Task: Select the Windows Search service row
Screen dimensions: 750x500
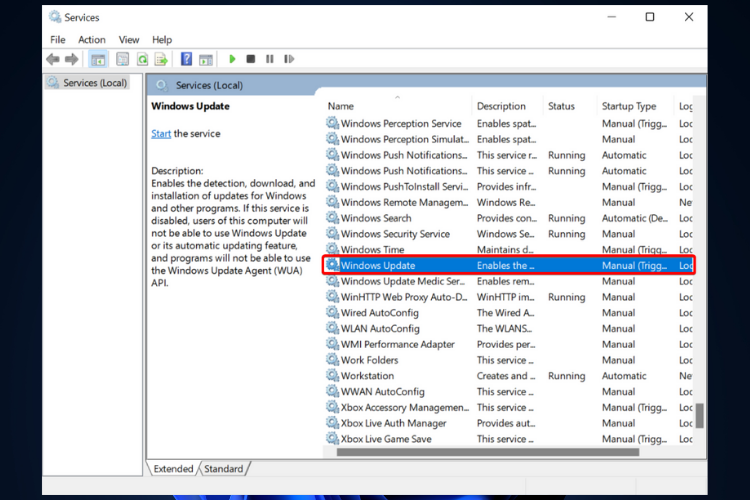Action: [x=376, y=218]
